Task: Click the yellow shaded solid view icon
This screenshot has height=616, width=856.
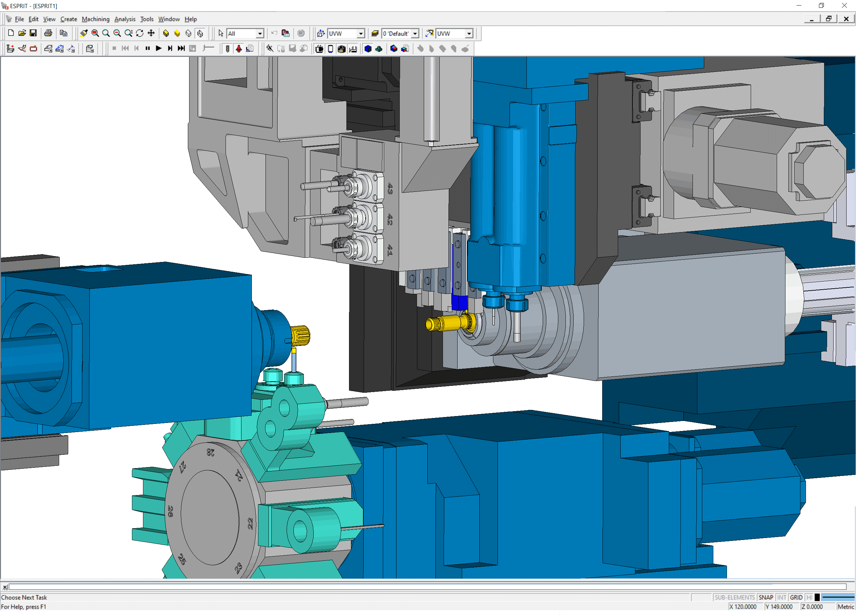Action: point(177,33)
